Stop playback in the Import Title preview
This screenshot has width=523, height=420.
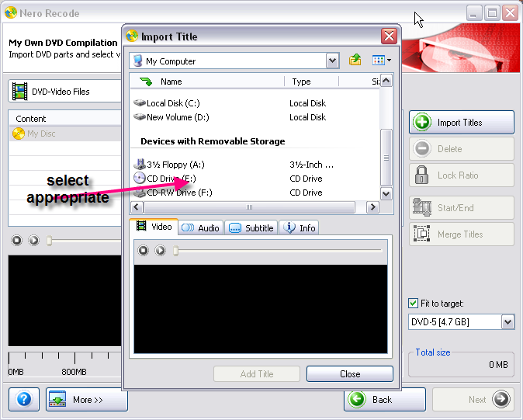click(x=143, y=250)
